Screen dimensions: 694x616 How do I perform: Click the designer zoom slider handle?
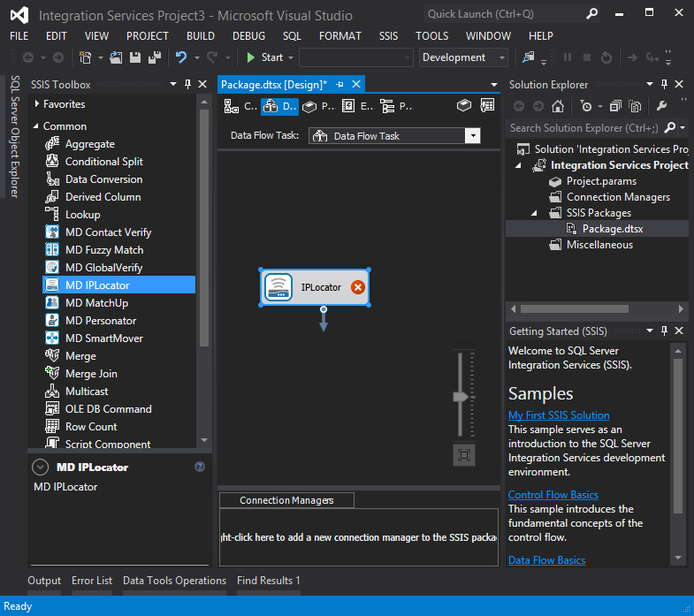pos(461,397)
